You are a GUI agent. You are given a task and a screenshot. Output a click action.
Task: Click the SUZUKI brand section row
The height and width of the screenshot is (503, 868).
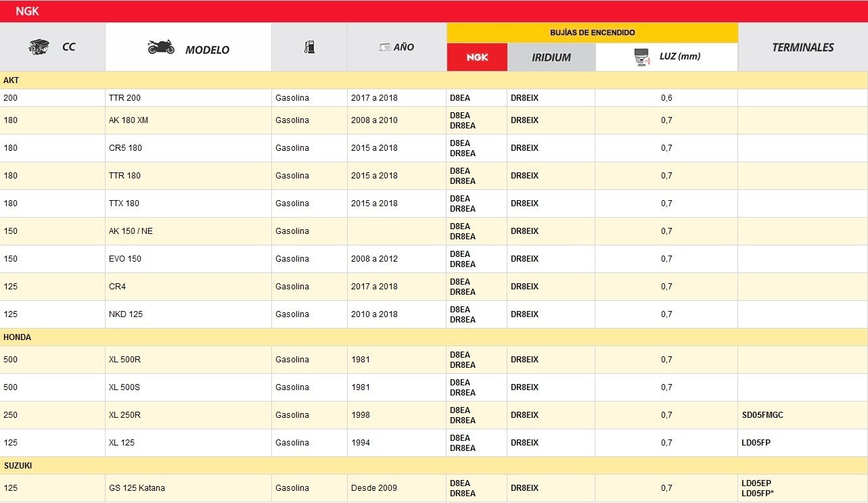click(434, 466)
